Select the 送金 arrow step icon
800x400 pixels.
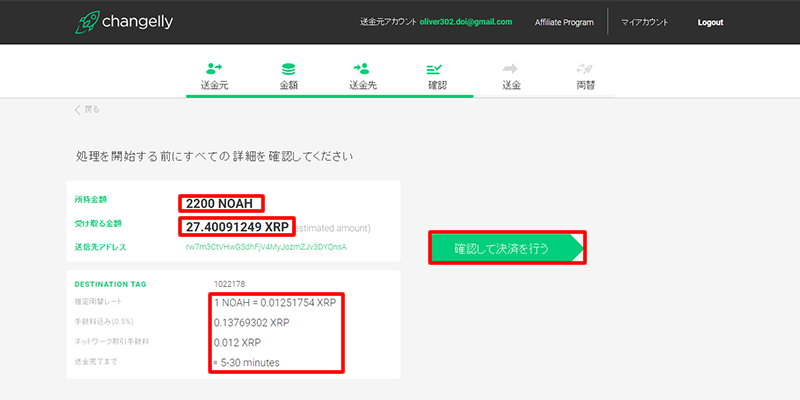click(x=510, y=68)
